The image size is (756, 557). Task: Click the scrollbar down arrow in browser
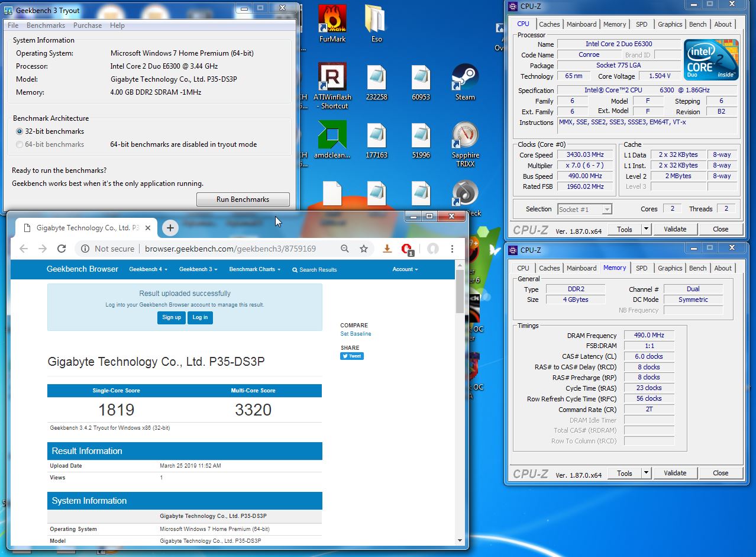460,540
